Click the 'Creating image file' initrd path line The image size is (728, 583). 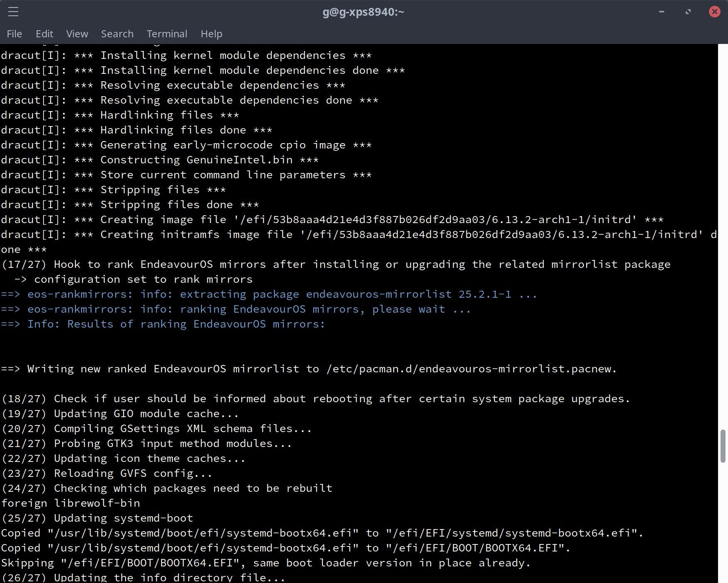pos(332,220)
